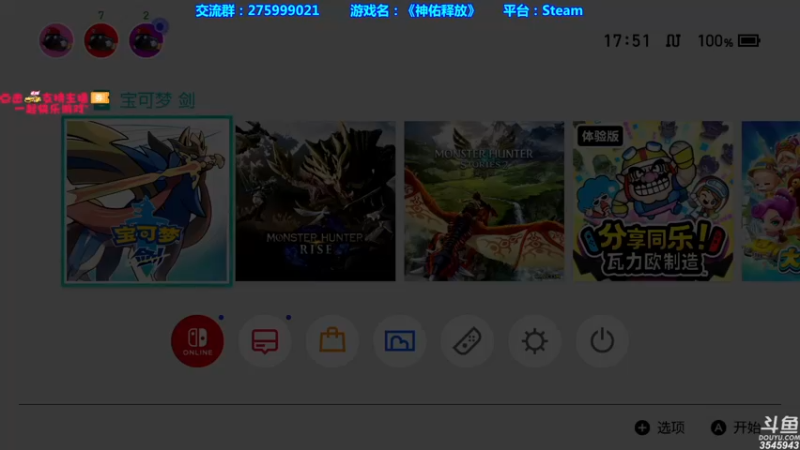Open Nintendo Switch Online

pyautogui.click(x=197, y=341)
